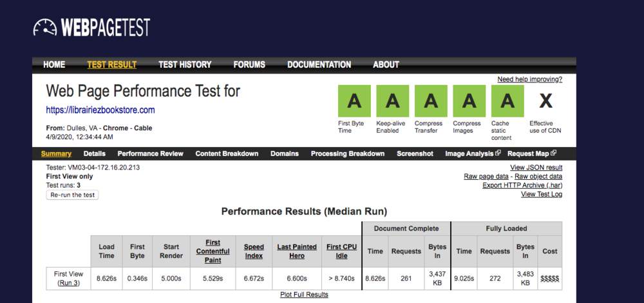Click the Compress Images grade A box
Screen dimensions: 644x303
point(469,101)
